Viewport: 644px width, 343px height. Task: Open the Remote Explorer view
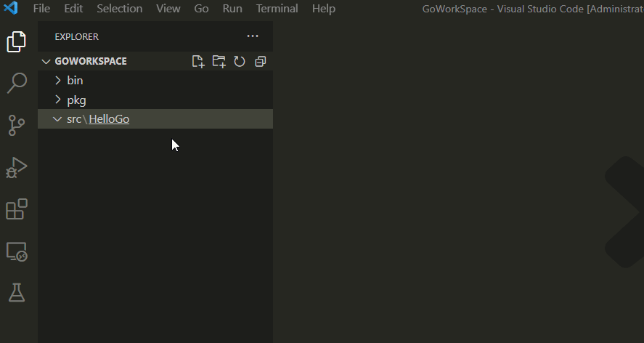pos(17,251)
